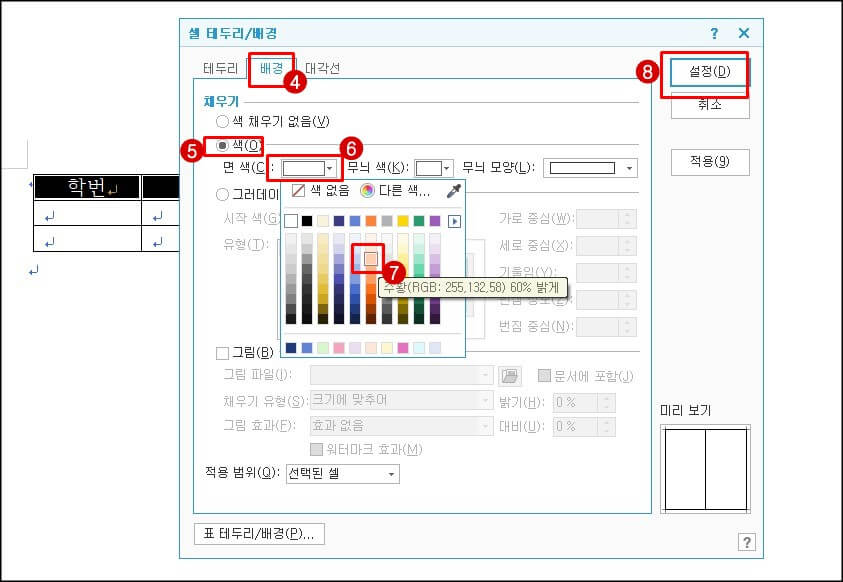The image size is (843, 582).
Task: Open the 적용 범위 apply range dropdown
Action: (x=391, y=476)
